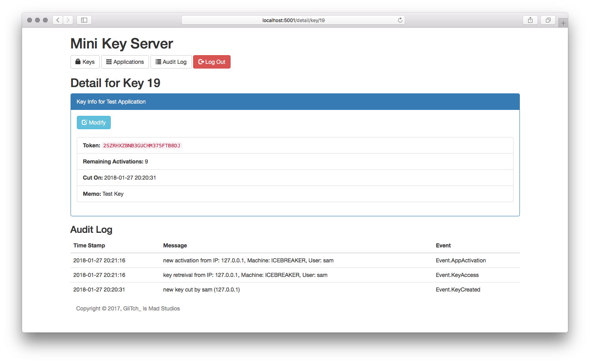
Task: Add a new tab with plus icon
Action: point(563,23)
